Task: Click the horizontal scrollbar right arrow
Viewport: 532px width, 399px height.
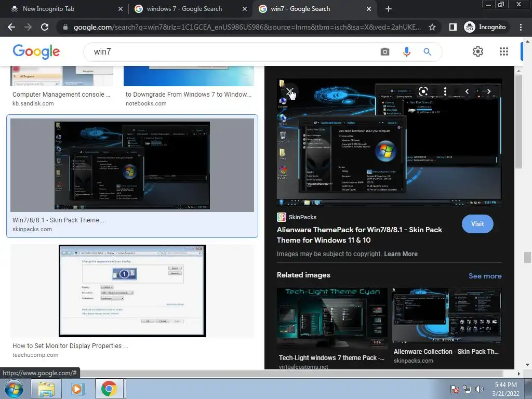Action: click(519, 374)
